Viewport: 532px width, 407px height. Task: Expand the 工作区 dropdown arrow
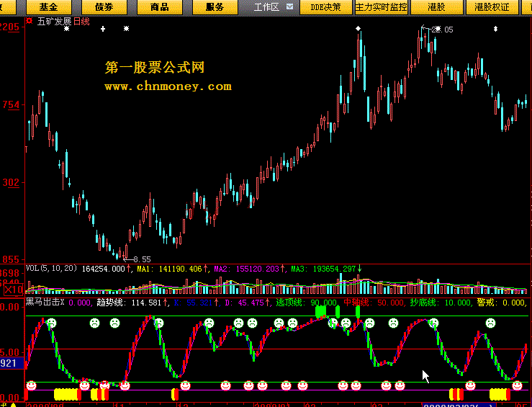pos(289,6)
